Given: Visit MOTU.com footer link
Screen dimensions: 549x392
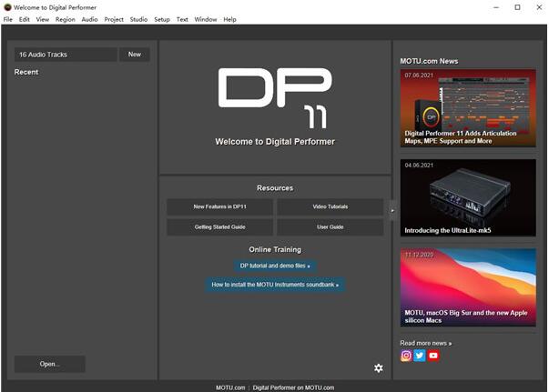Looking at the screenshot, I should point(230,387).
